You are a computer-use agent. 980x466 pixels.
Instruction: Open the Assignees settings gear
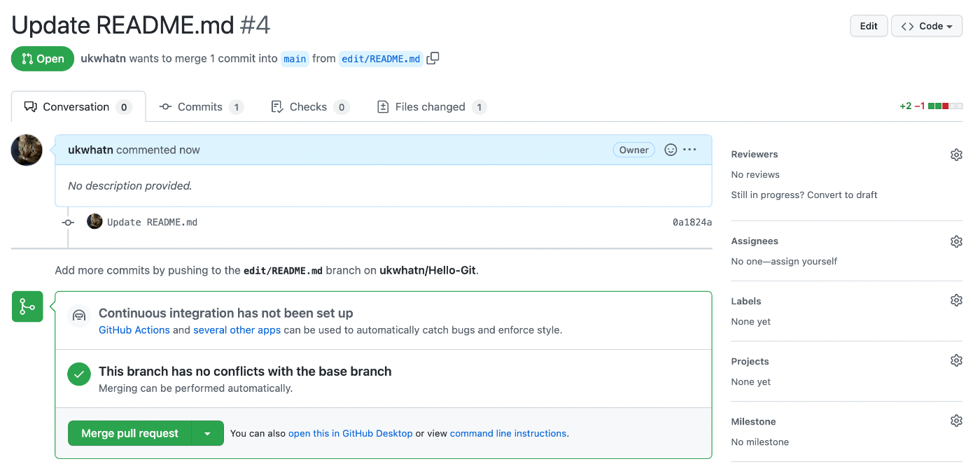tap(956, 241)
